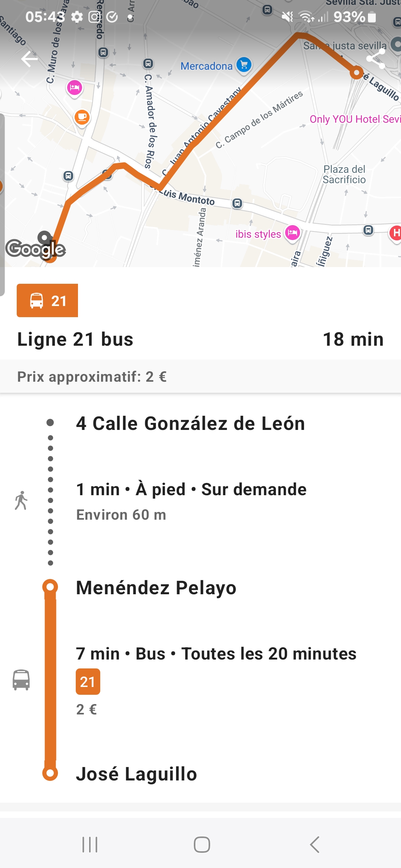Viewport: 401px width, 868px height.
Task: Tap the bus stop icon on Luis Montoto
Action: point(237,203)
